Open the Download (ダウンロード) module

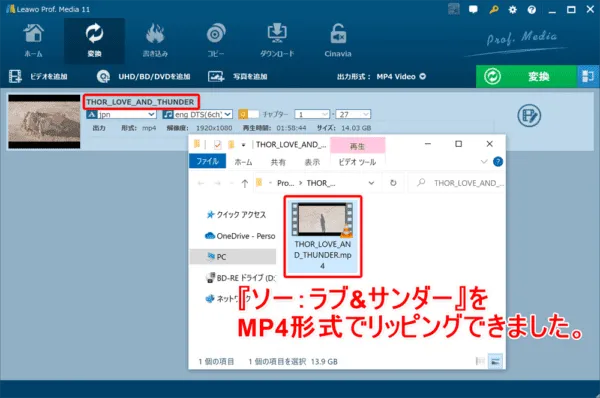coord(277,41)
